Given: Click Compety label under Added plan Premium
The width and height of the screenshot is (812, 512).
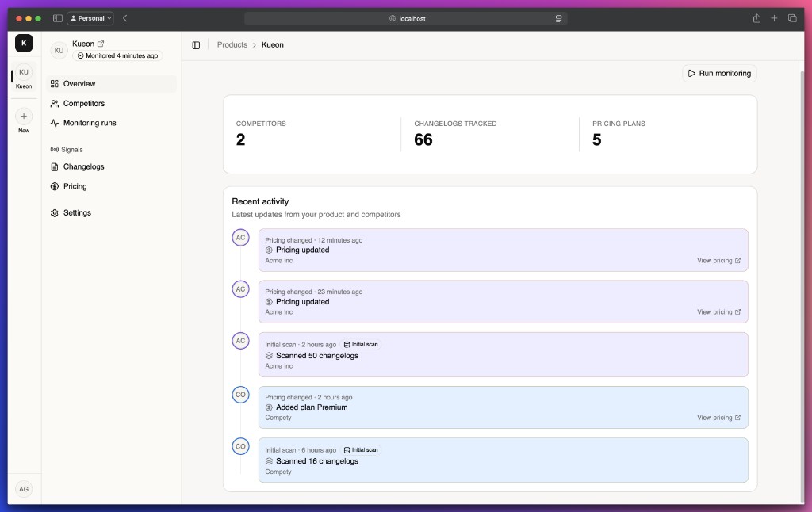Looking at the screenshot, I should 278,418.
